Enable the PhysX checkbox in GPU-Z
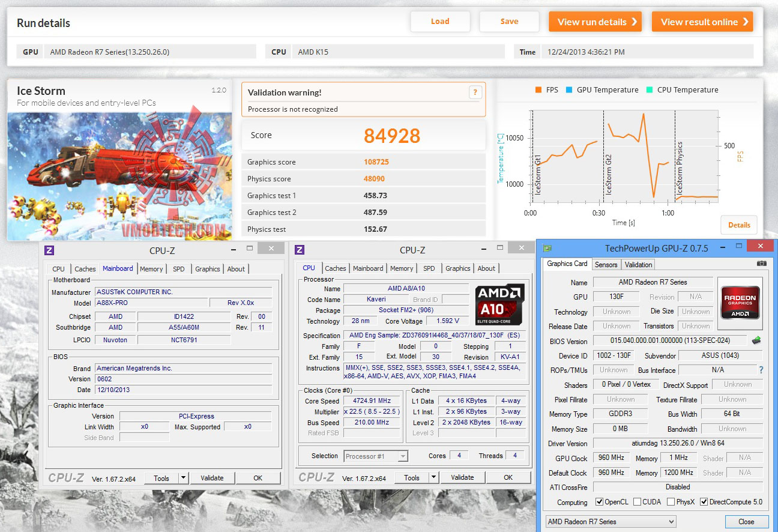The height and width of the screenshot is (532, 778). (x=670, y=502)
